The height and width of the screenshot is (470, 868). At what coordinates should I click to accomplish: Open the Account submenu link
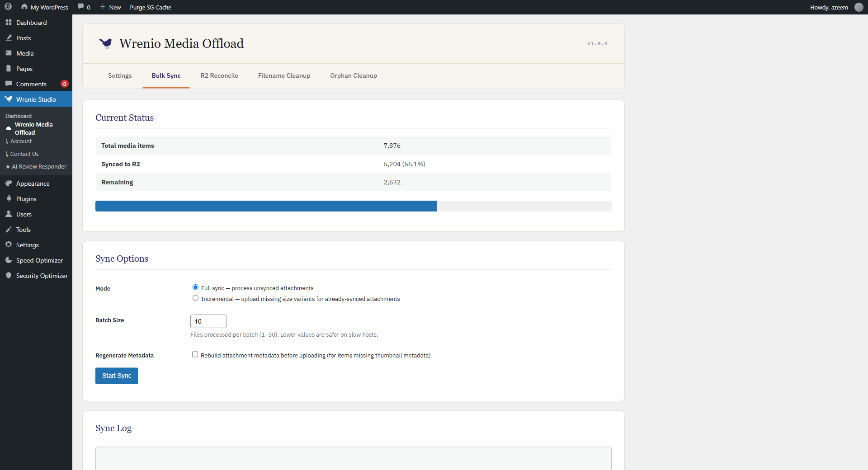click(21, 141)
